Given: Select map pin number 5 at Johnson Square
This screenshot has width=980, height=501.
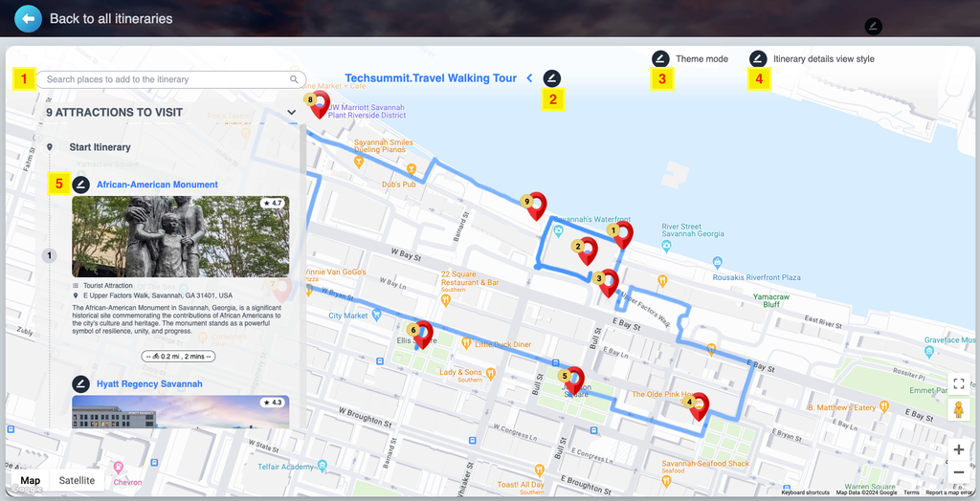Looking at the screenshot, I should click(572, 381).
